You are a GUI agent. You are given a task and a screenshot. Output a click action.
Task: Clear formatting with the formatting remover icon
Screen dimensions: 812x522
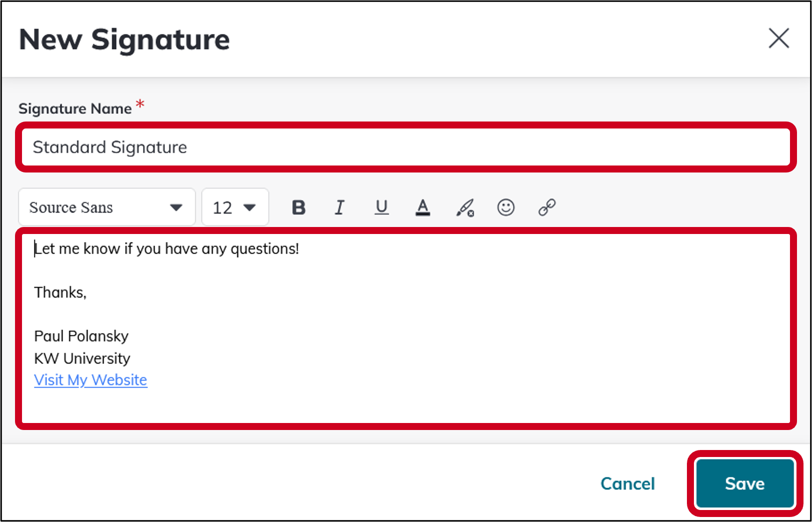[464, 207]
